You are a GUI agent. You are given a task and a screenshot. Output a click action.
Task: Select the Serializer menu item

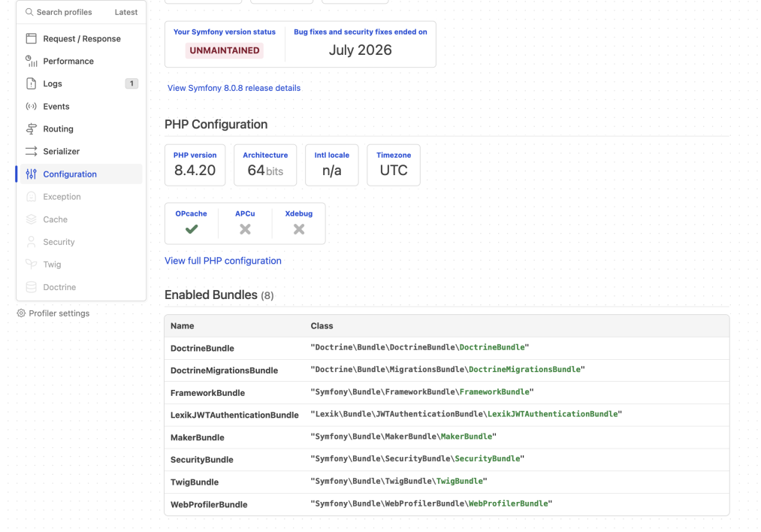coord(81,152)
